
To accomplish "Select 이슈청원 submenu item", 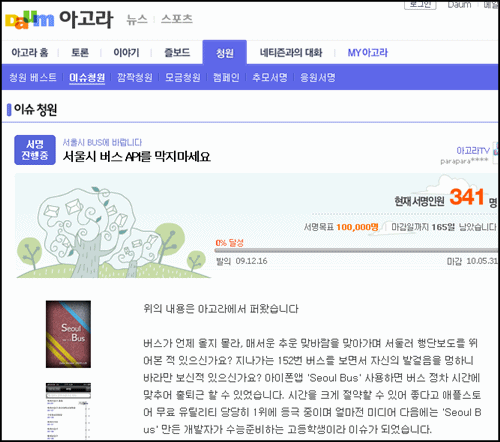I will coord(87,78).
